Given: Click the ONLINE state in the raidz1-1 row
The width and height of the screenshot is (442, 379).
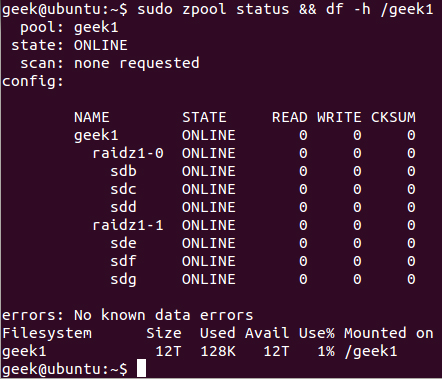Looking at the screenshot, I should pos(209,225).
